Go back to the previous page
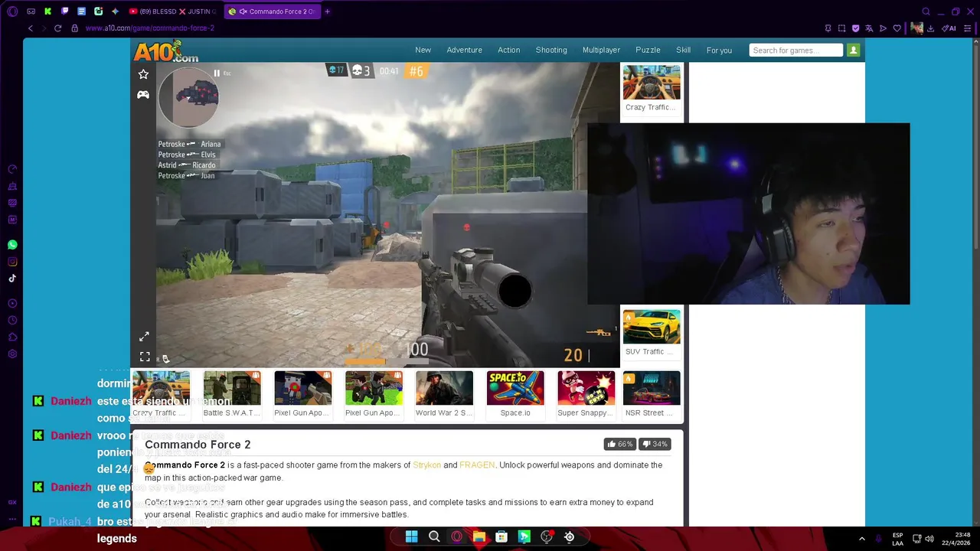This screenshot has width=980, height=551. tap(31, 28)
